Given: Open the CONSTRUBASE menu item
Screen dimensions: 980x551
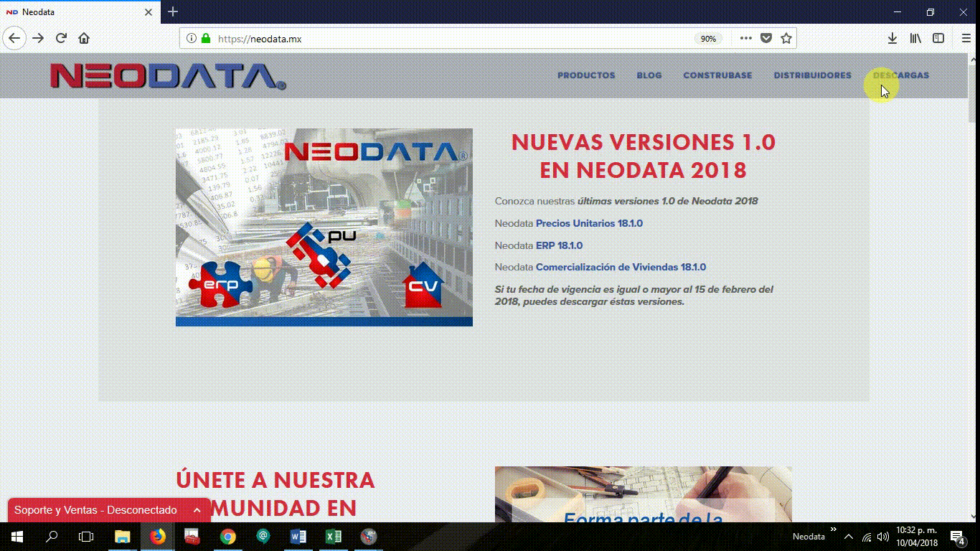Looking at the screenshot, I should (x=717, y=75).
